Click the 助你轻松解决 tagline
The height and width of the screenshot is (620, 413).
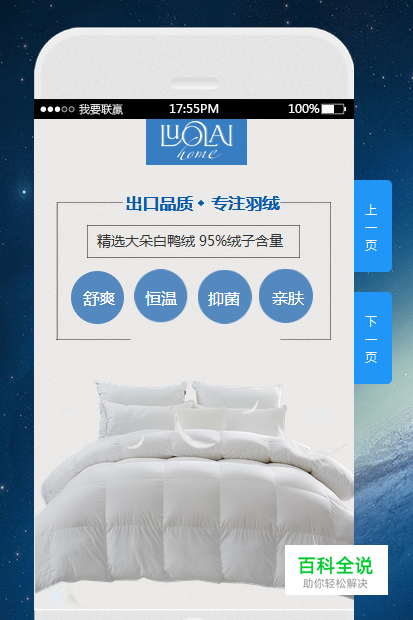(335, 583)
